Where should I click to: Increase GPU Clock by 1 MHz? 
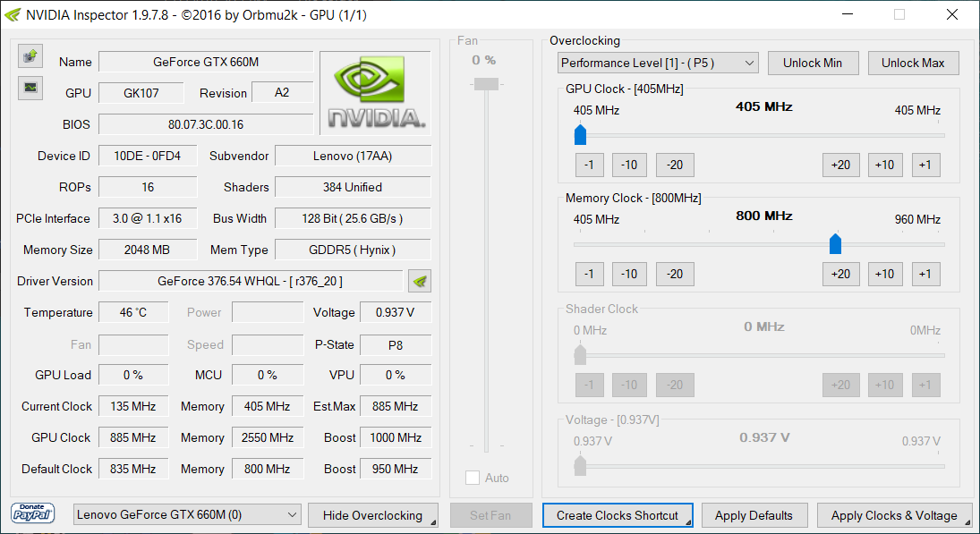pos(925,165)
